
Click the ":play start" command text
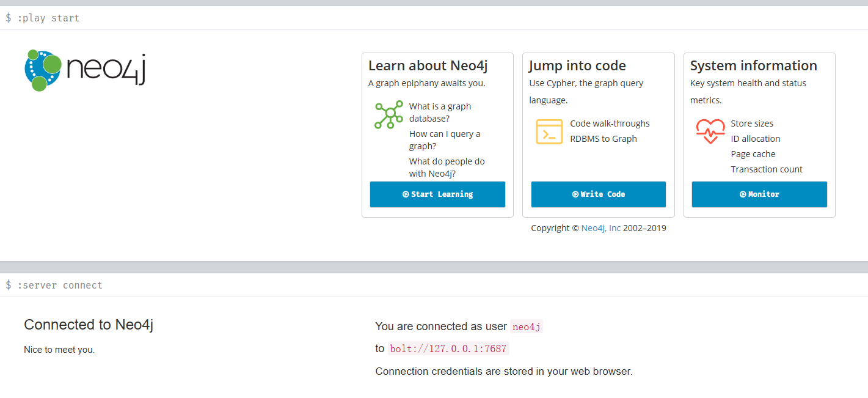pyautogui.click(x=48, y=18)
